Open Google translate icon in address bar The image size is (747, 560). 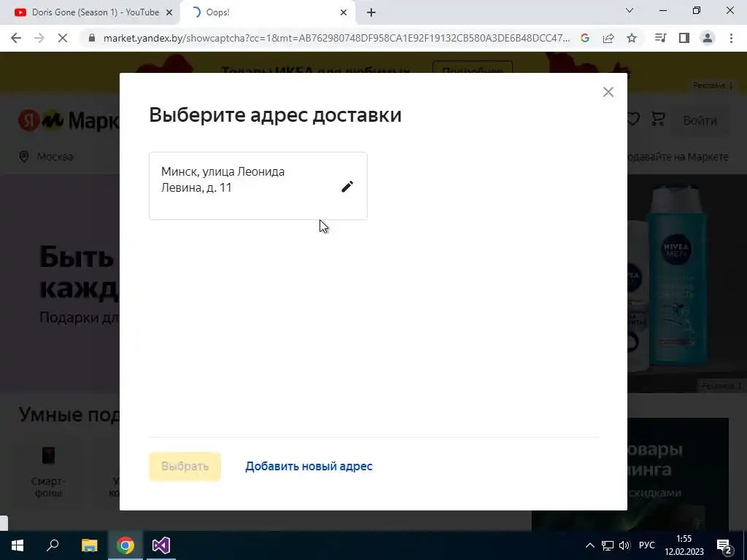585,38
